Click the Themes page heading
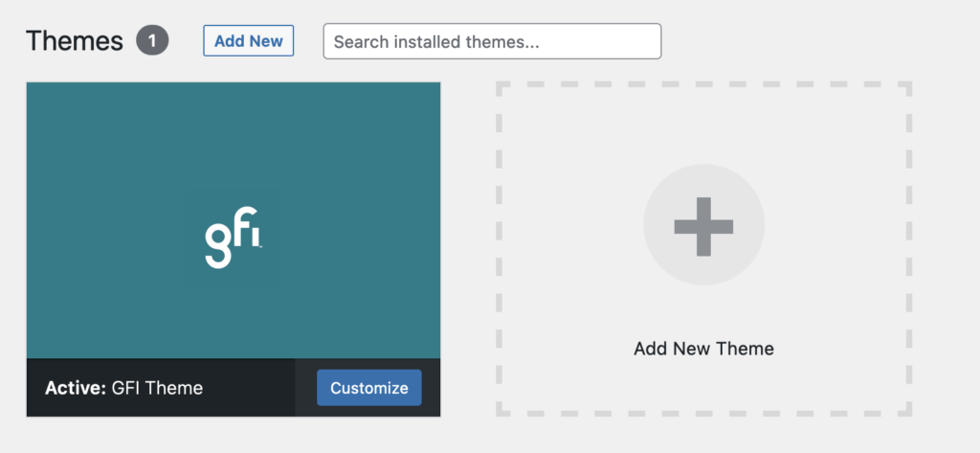Image resolution: width=980 pixels, height=453 pixels. 75,41
